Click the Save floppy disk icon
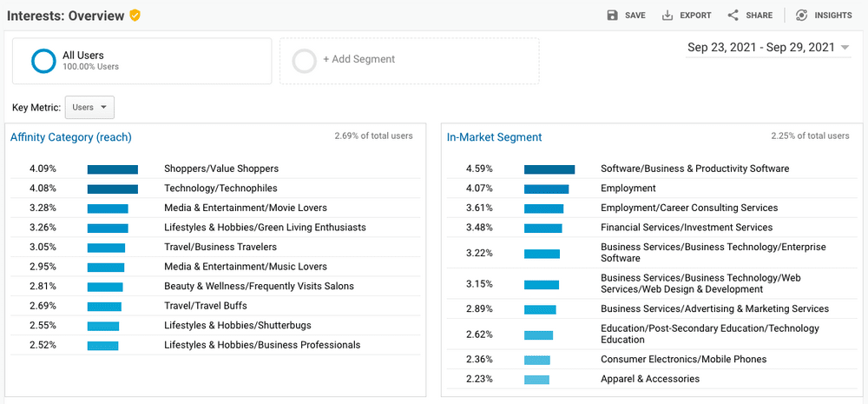 [612, 16]
